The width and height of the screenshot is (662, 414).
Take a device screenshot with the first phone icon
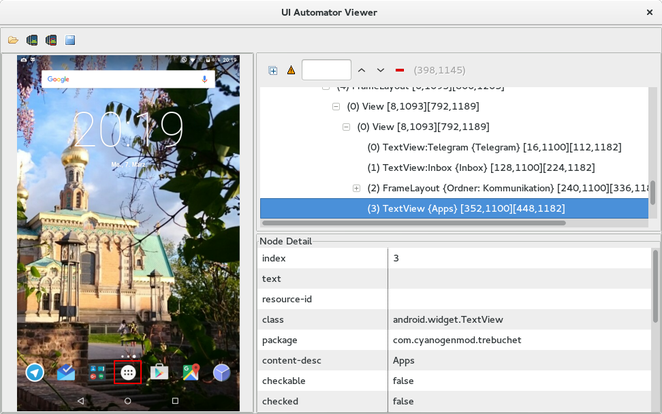coord(32,40)
